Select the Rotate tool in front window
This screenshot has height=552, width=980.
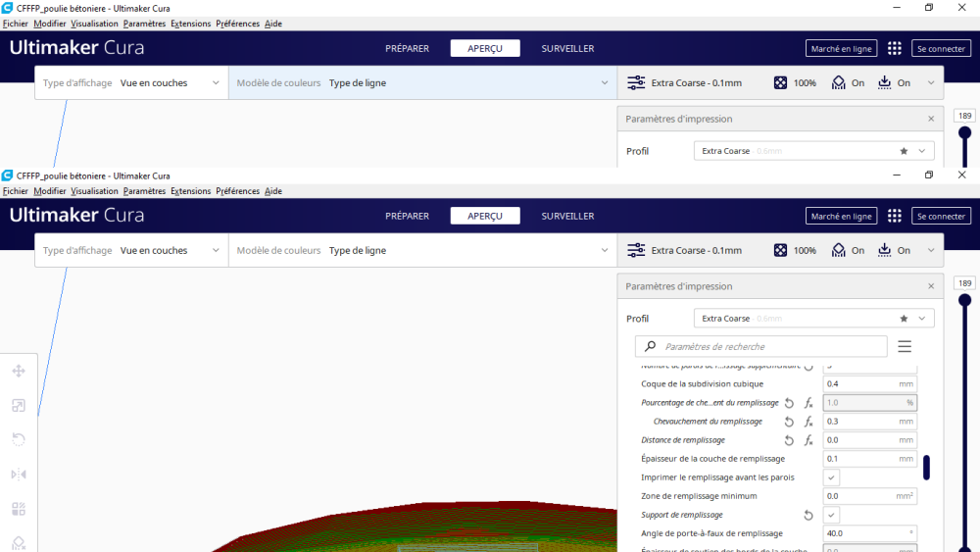tap(19, 440)
